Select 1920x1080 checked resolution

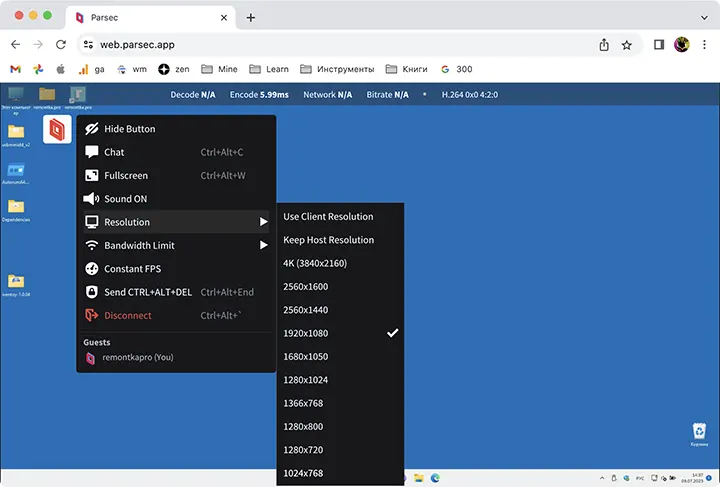pyautogui.click(x=340, y=333)
